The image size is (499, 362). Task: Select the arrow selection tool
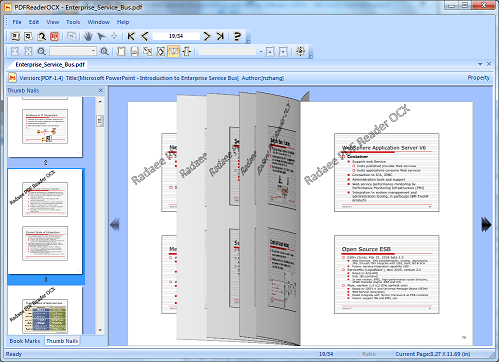point(101,36)
